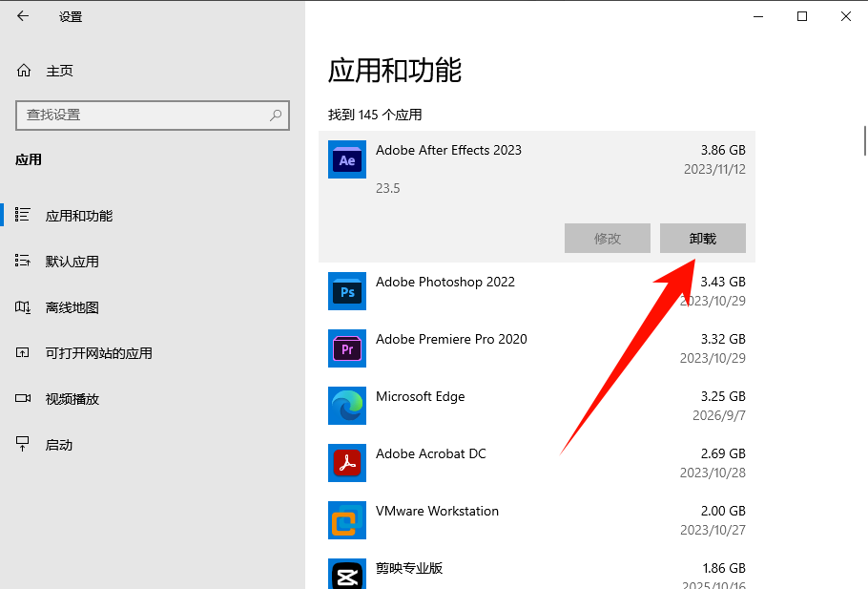Click the After Effects Ae app icon
Viewport: 868px width, 589px height.
click(347, 159)
